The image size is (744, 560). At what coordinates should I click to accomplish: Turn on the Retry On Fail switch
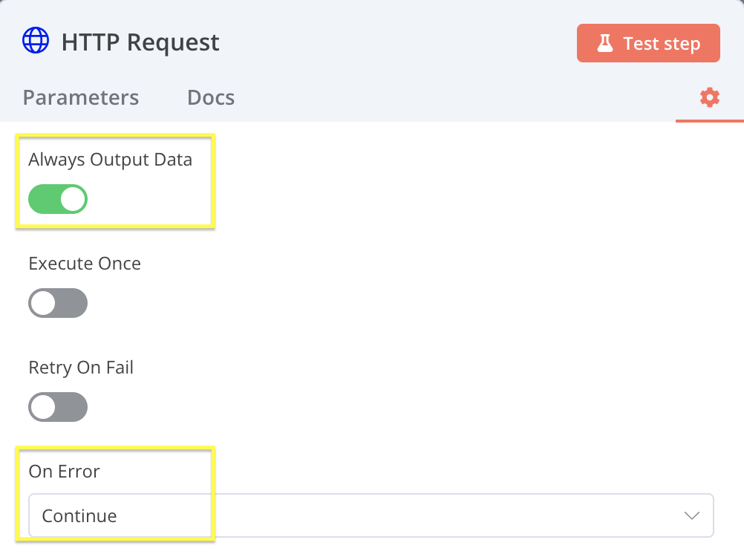click(x=58, y=407)
